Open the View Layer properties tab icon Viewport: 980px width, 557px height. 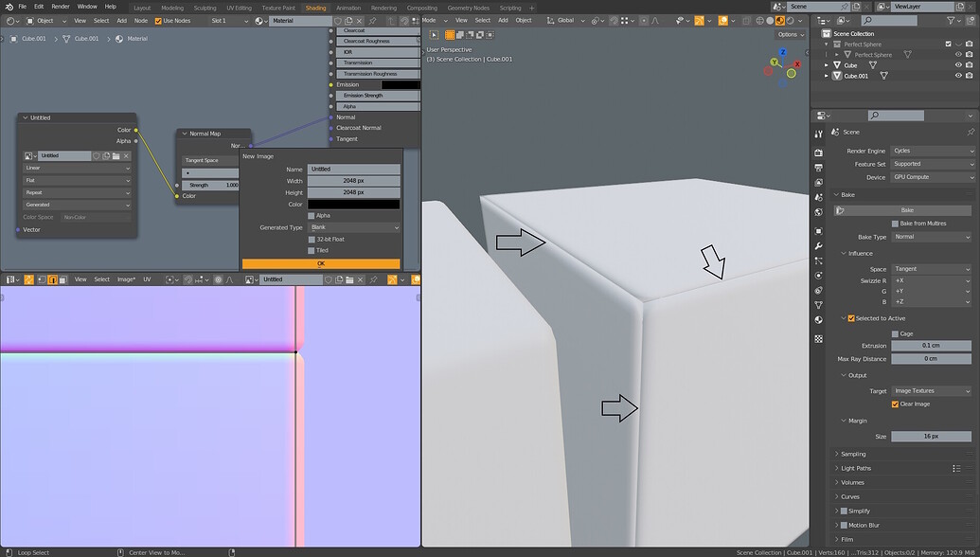pyautogui.click(x=819, y=183)
